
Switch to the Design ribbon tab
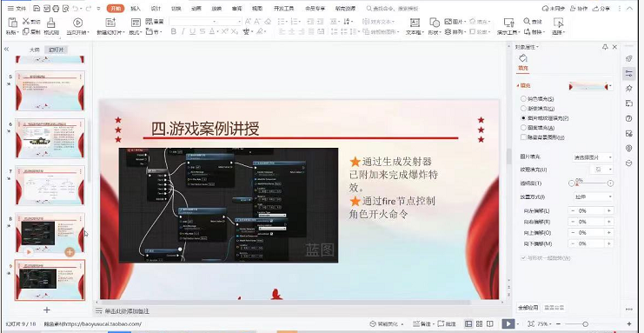click(156, 9)
